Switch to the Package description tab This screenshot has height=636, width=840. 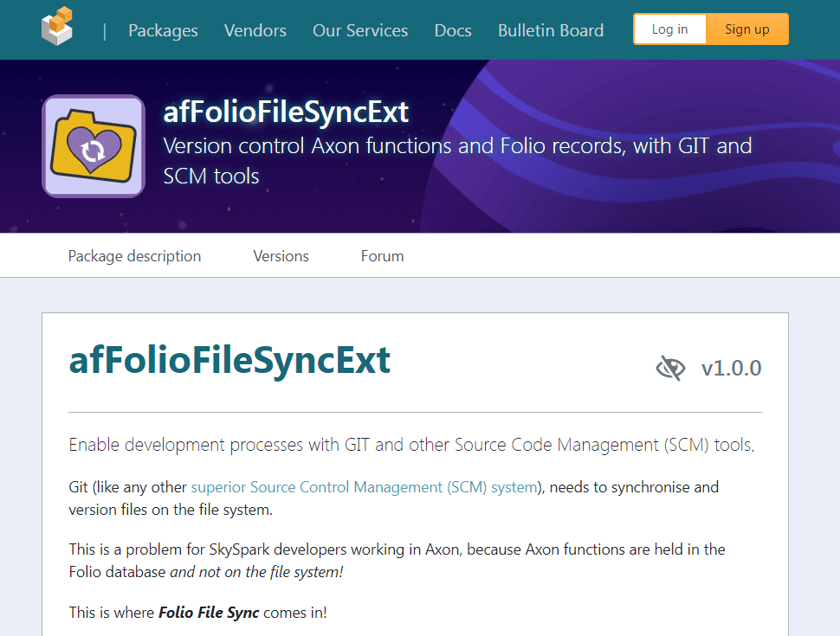pyautogui.click(x=134, y=256)
